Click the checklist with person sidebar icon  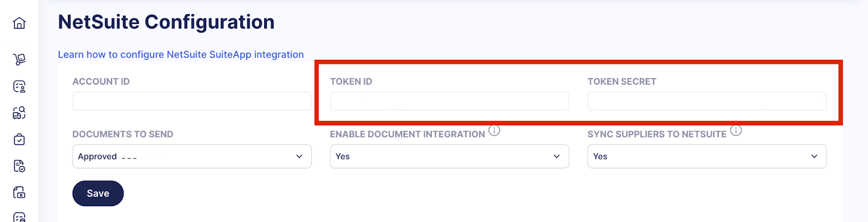[19, 86]
